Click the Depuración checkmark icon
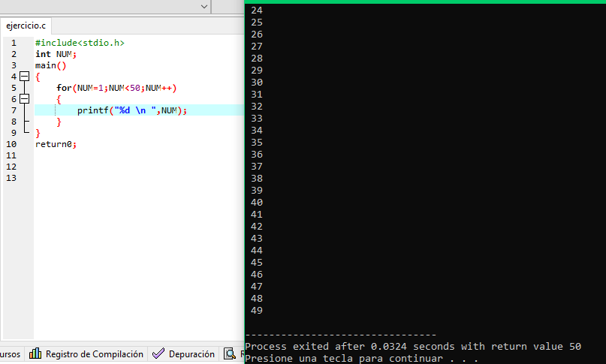The height and width of the screenshot is (364, 606). (x=158, y=353)
